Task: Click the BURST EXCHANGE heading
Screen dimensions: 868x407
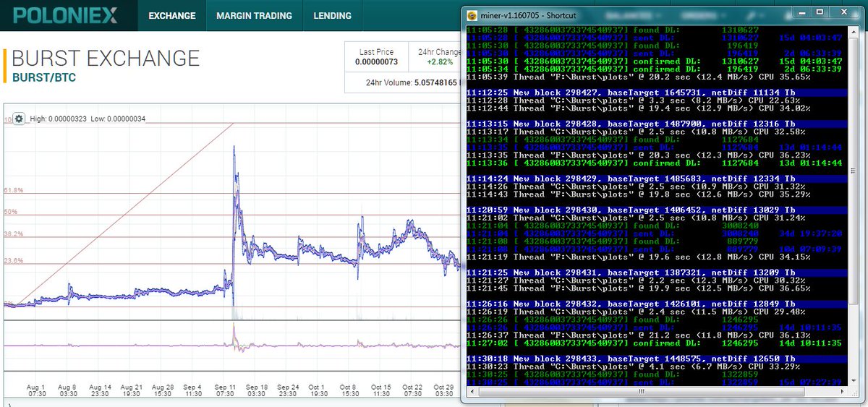Action: [x=106, y=58]
